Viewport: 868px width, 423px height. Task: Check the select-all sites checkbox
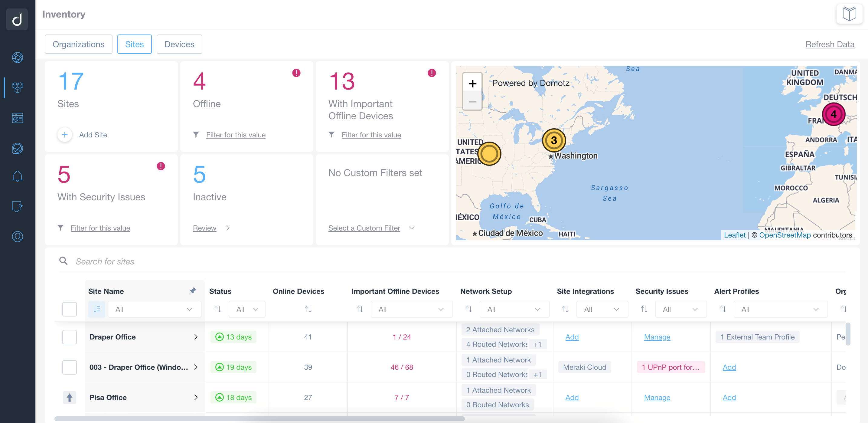(x=70, y=309)
